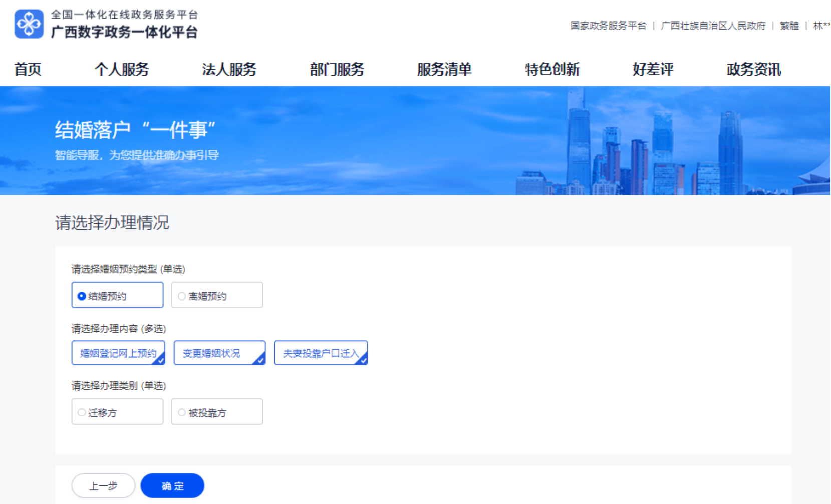This screenshot has height=504, width=831.
Task: Choose 迁移方 radio option
Action: 117,412
